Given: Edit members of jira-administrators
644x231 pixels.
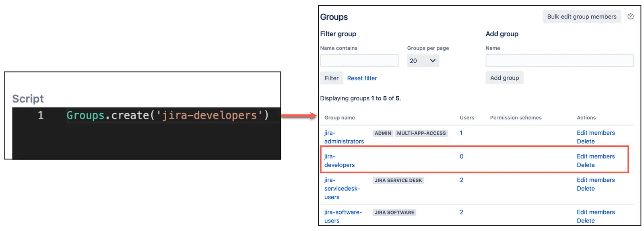Looking at the screenshot, I should [596, 133].
